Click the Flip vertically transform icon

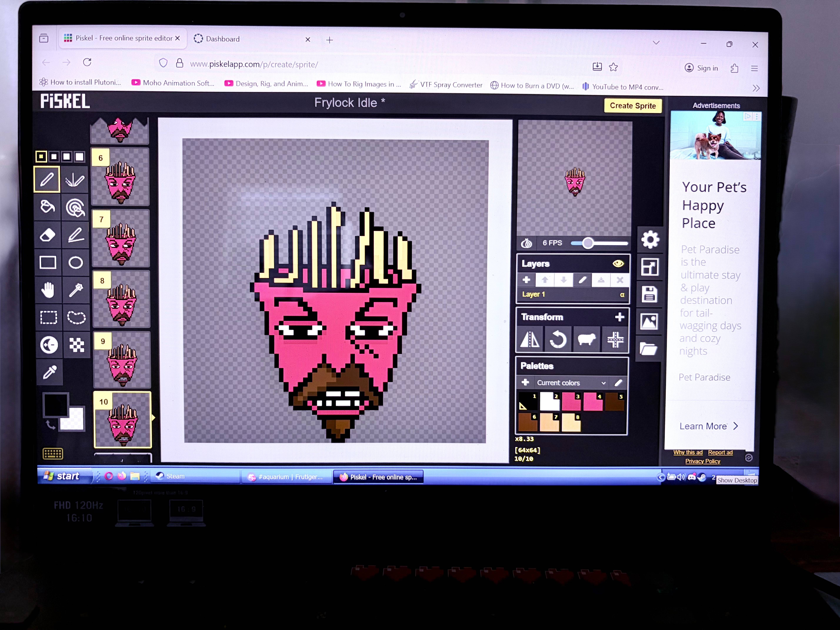click(x=530, y=340)
